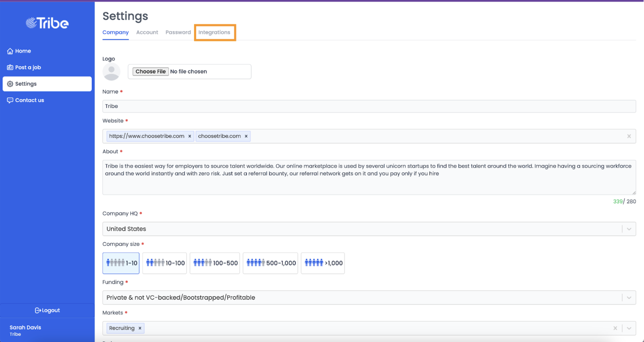Log out using the Logout button
644x342 pixels.
(x=47, y=310)
